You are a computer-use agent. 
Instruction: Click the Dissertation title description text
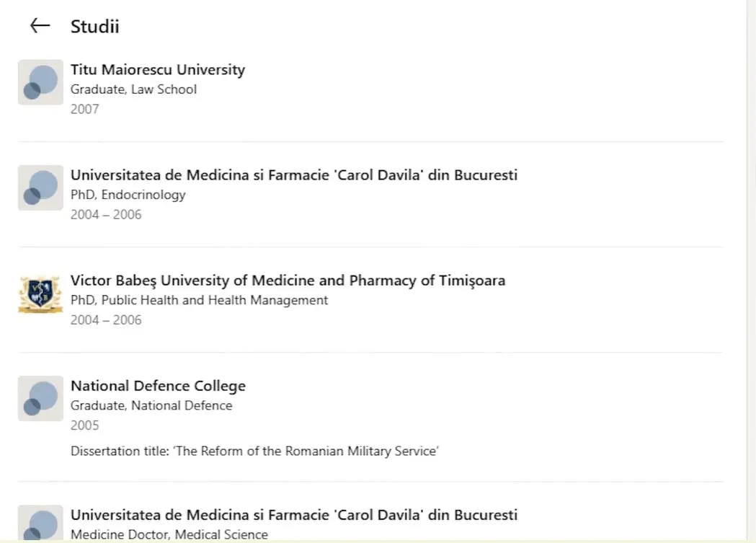tap(254, 451)
